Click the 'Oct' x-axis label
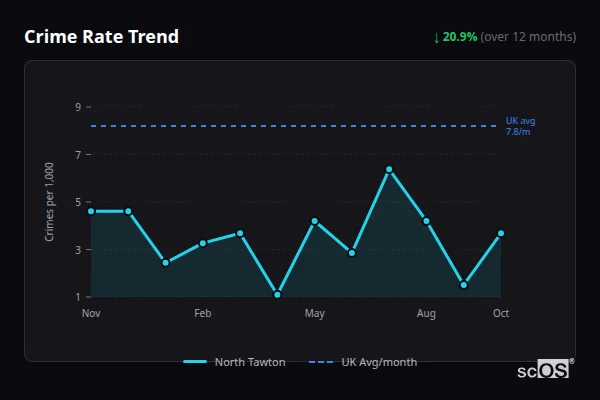Viewport: 600px width, 400px height. 501,313
